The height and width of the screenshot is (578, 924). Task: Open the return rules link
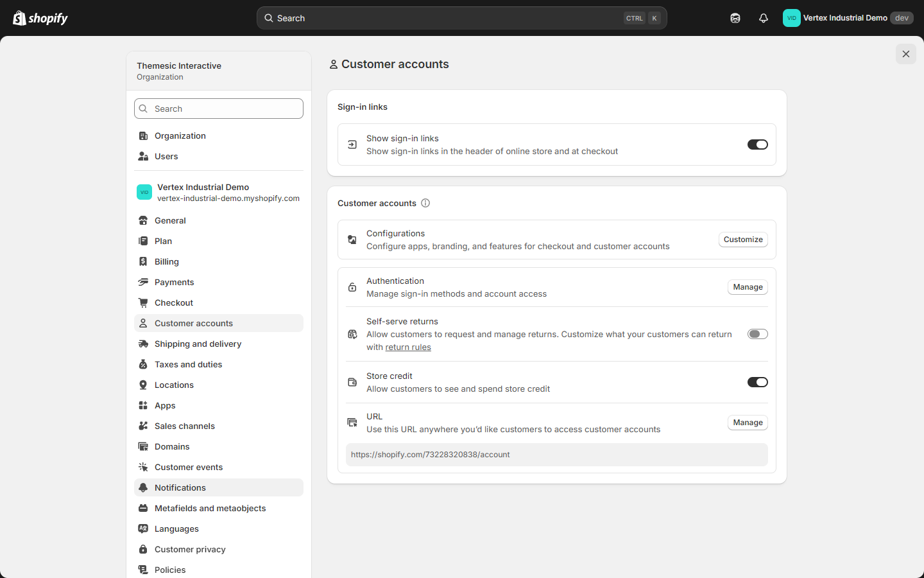coord(408,347)
